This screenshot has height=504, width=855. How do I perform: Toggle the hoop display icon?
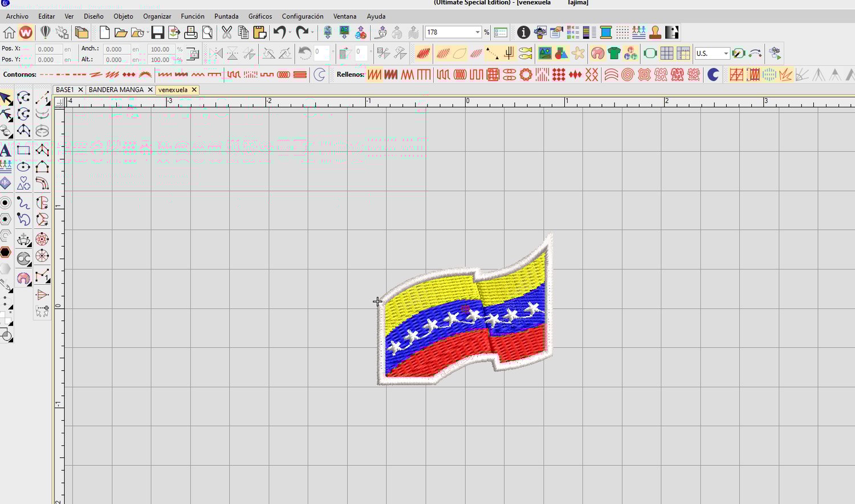tap(650, 54)
